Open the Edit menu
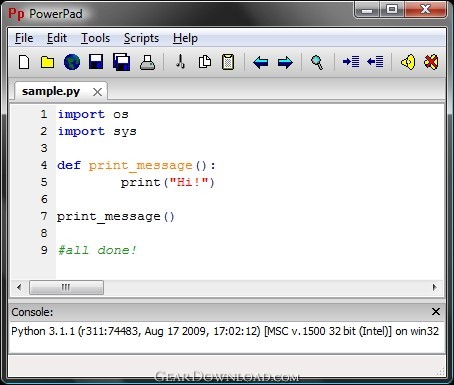 tap(57, 38)
